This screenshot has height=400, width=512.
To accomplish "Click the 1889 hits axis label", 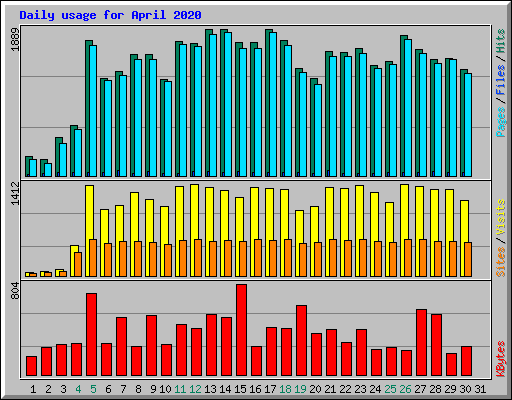I will tap(15, 39).
